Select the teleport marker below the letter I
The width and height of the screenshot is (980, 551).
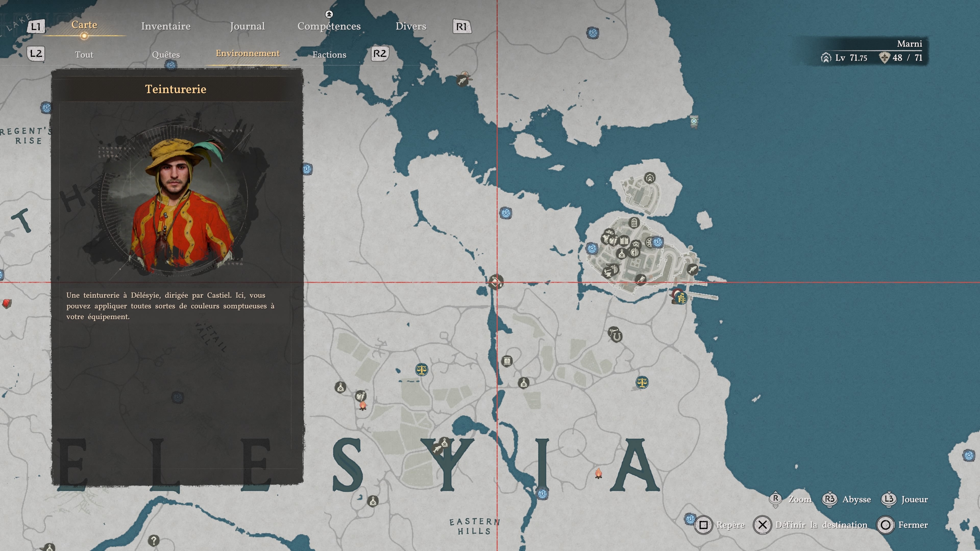tap(542, 494)
